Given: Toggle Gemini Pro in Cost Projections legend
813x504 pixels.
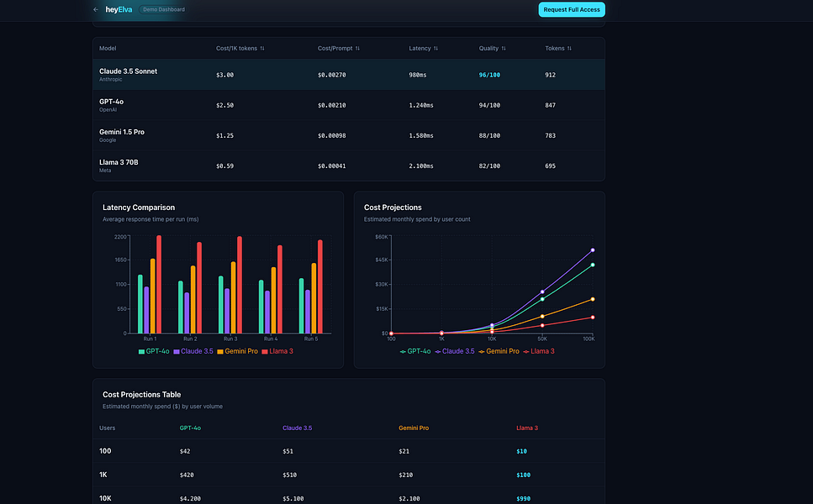Looking at the screenshot, I should (499, 351).
